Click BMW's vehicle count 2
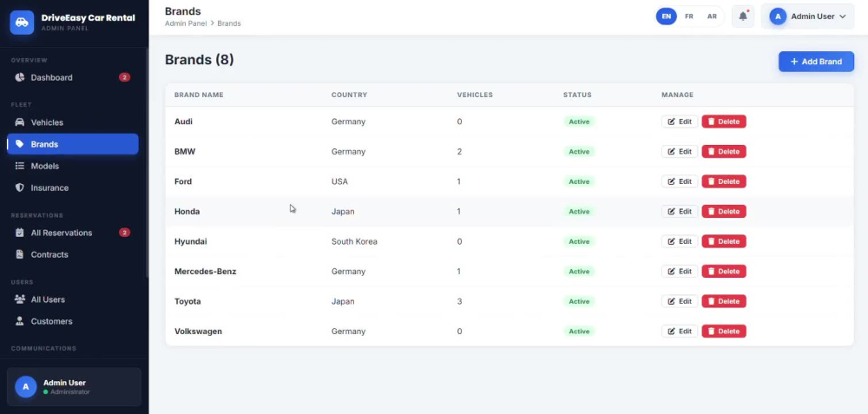 tap(459, 151)
